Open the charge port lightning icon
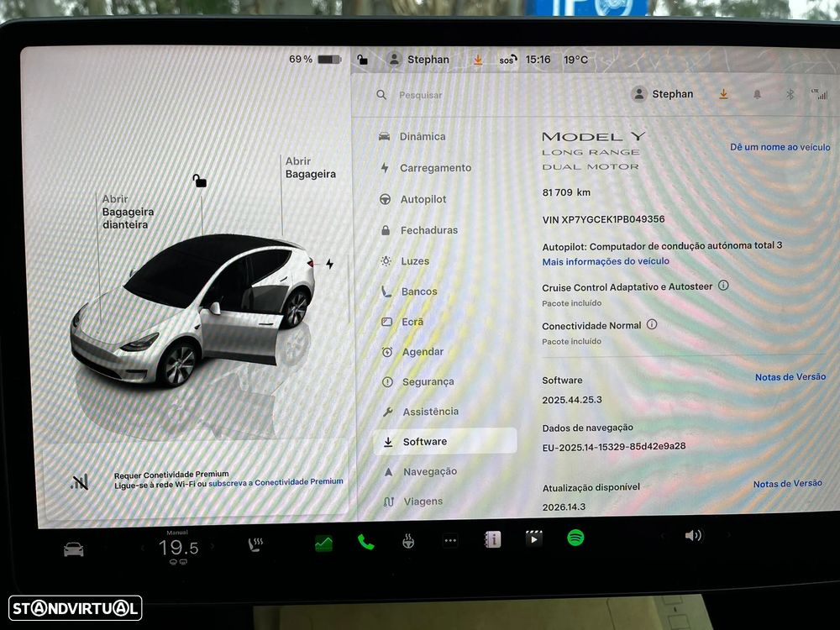840x630 pixels. (329, 264)
